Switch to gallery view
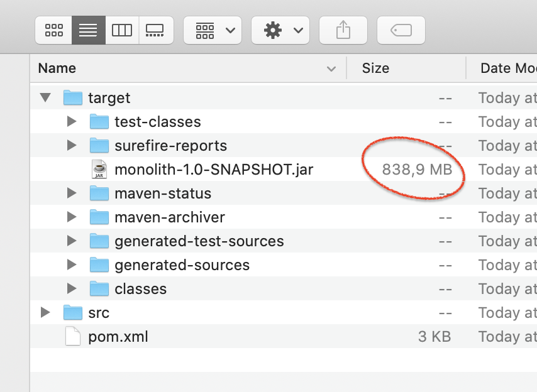This screenshot has width=537, height=392. coord(155,30)
